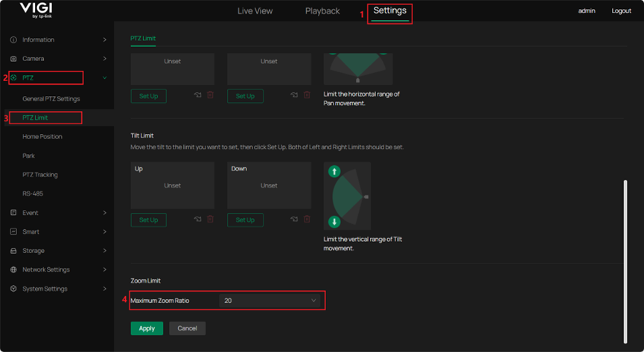This screenshot has height=352, width=644.
Task: Switch to the Live View tab
Action: [x=255, y=11]
